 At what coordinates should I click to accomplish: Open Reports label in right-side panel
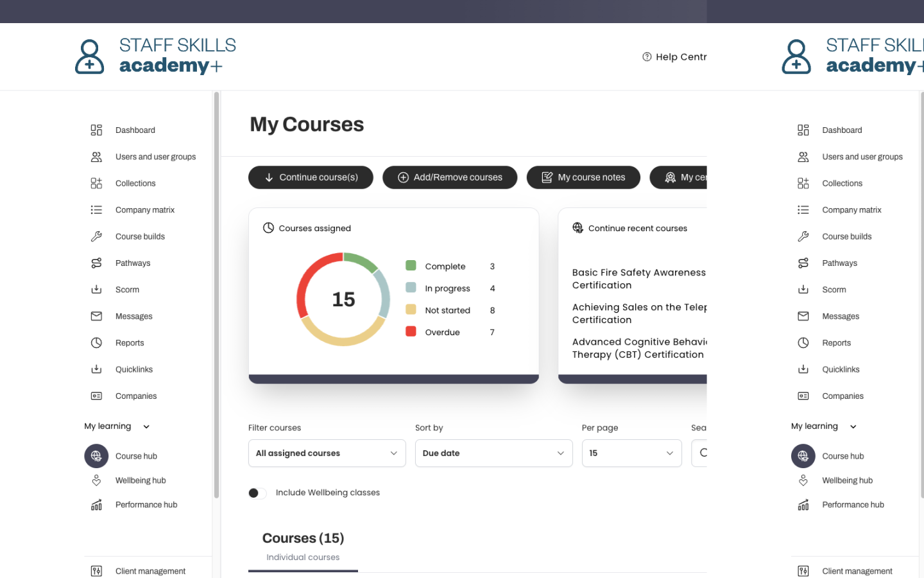pos(836,343)
